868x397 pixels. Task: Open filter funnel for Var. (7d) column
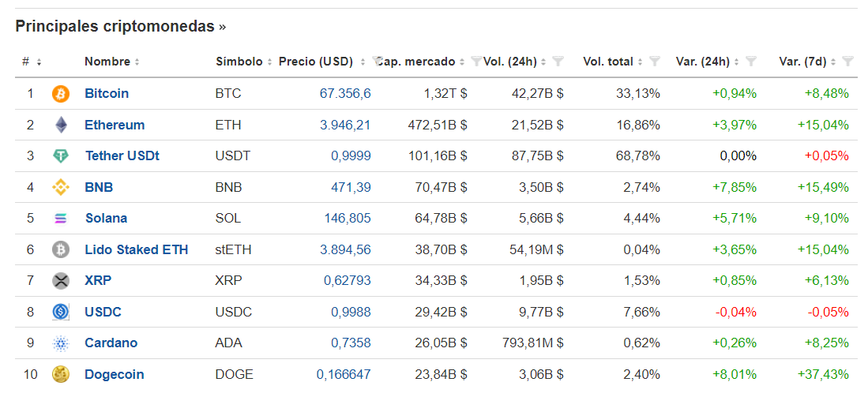847,62
